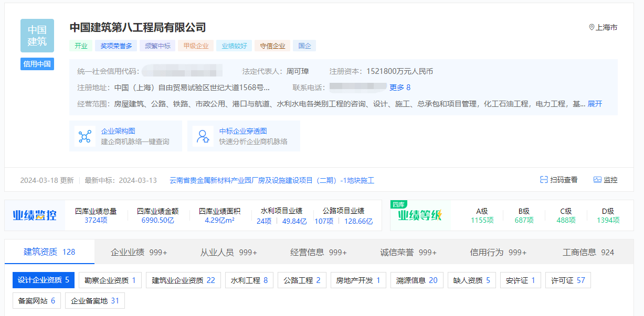Click the 107项 公路项目业绩 count
644x316 pixels.
coord(324,221)
